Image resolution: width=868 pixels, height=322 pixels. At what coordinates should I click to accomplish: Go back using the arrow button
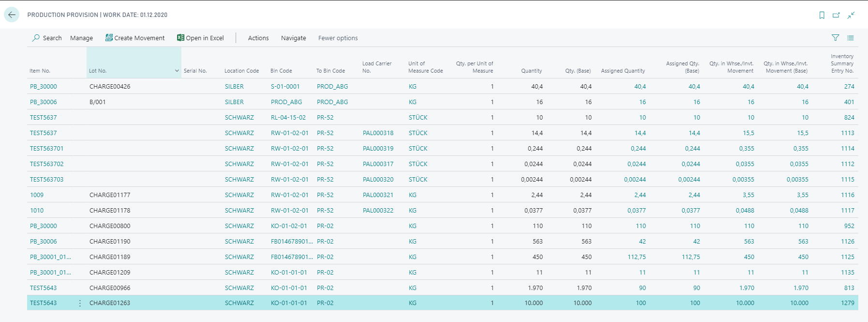(12, 15)
